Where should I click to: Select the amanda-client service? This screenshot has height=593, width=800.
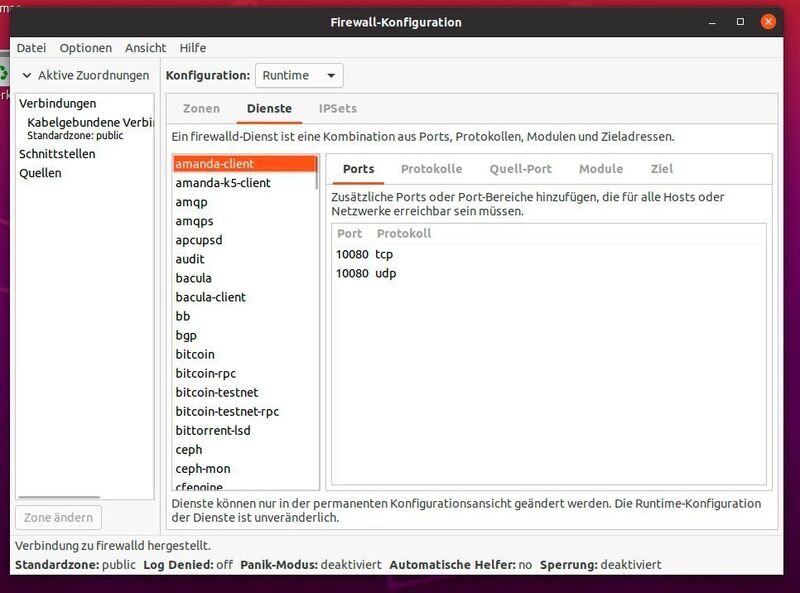(244, 164)
